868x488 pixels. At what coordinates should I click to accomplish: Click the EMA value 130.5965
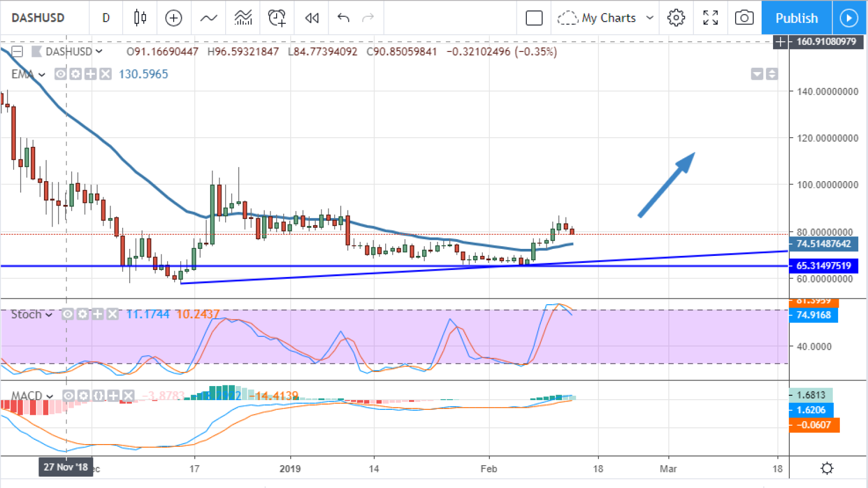click(143, 74)
